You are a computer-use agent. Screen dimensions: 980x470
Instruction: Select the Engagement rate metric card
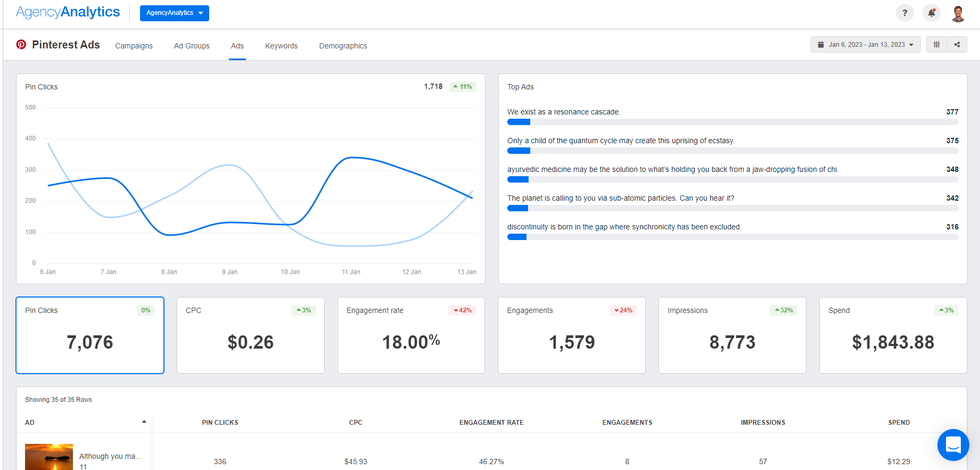[x=411, y=335]
